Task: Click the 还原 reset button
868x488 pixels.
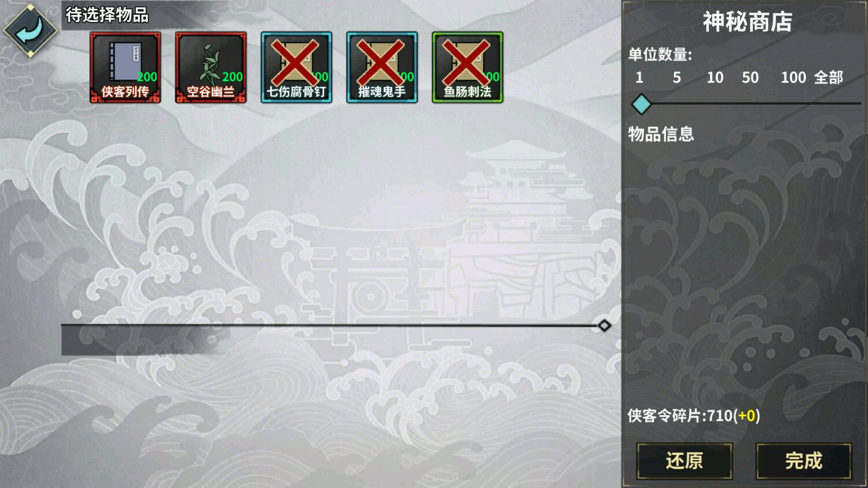Action: point(685,461)
